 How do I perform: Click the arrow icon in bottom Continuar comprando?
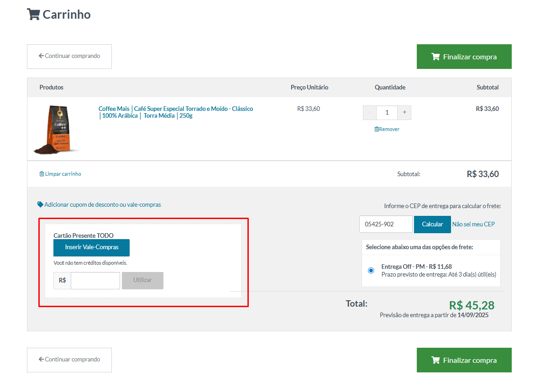(x=41, y=360)
